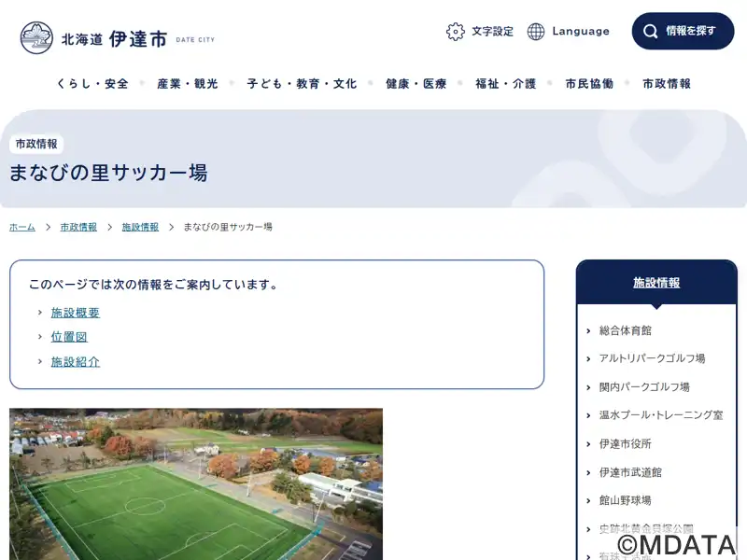
Task: Click arrow icon next to アルトリパークゴルフ場
Action: (x=588, y=359)
